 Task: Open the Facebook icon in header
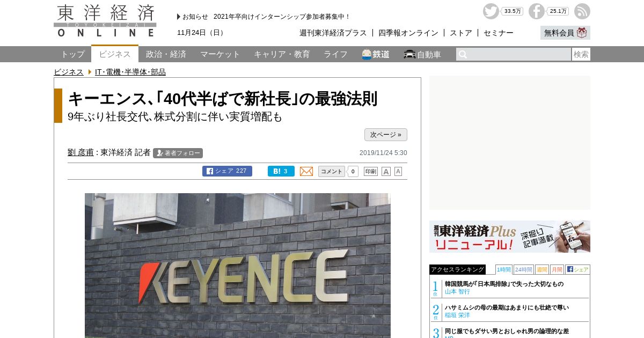pyautogui.click(x=536, y=11)
